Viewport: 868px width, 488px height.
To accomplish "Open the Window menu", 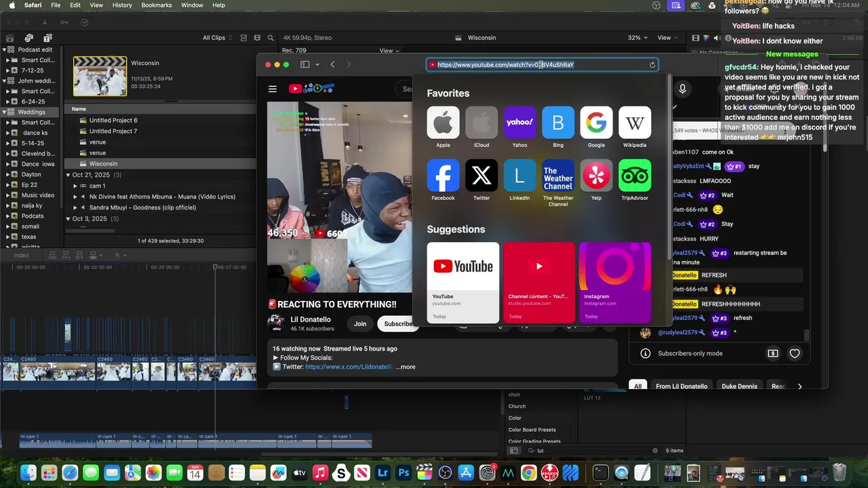I will click(192, 5).
